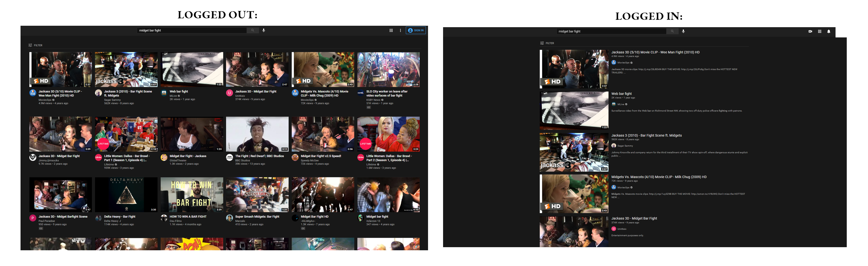Click the Unit6six 'U' avatar in logged-out grid
The image size is (868, 266).
point(229,93)
